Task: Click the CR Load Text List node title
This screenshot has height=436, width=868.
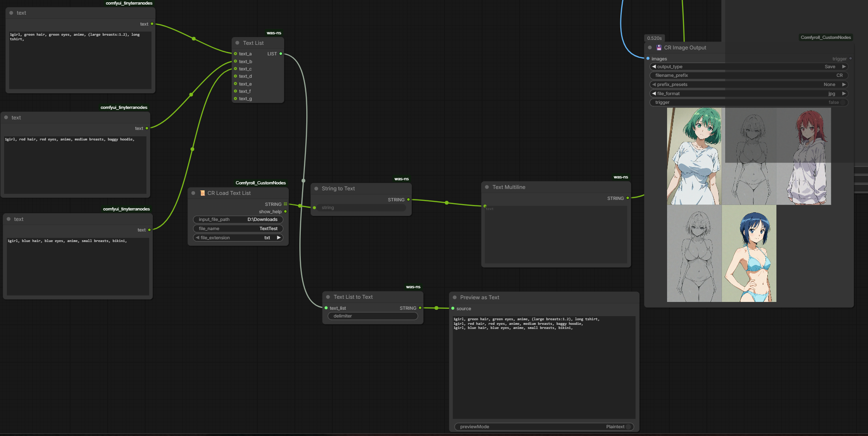Action: pyautogui.click(x=229, y=193)
